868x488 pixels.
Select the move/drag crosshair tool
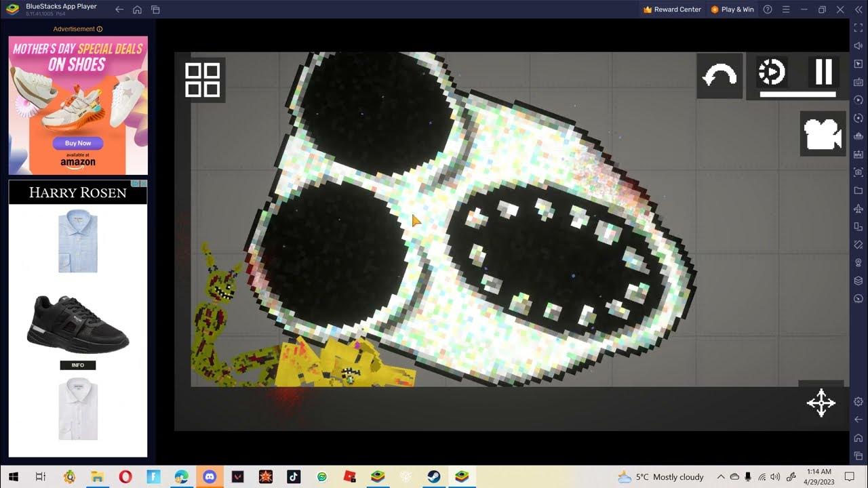tap(821, 403)
